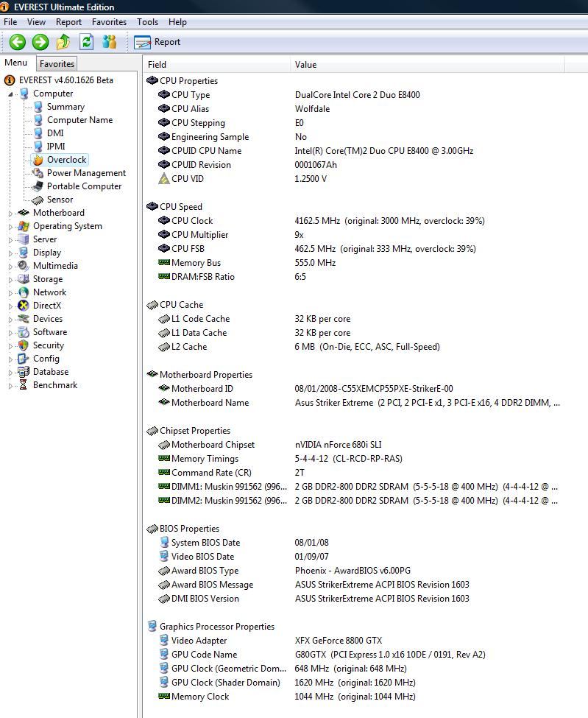The height and width of the screenshot is (718, 588).
Task: Select Computer Name in the tree
Action: 79,120
